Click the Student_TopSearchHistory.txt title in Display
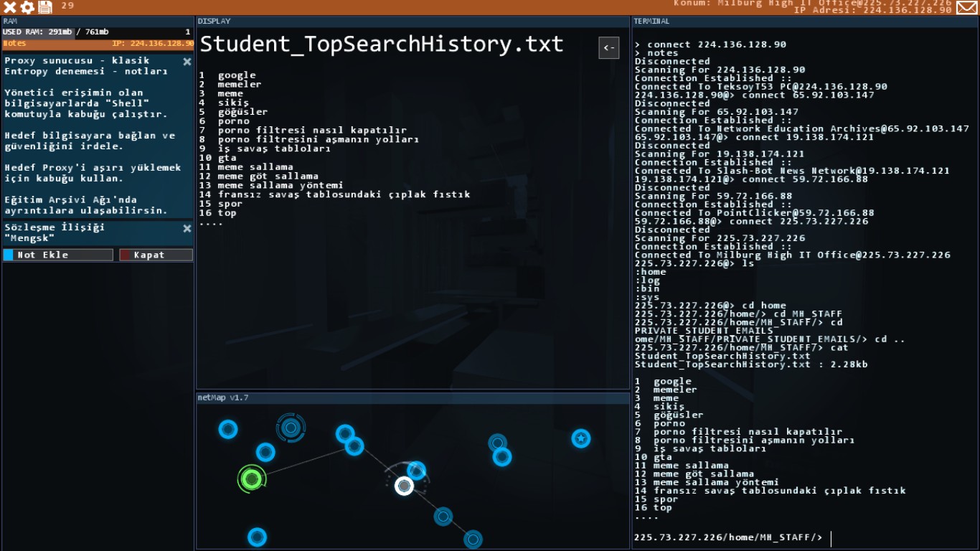980x551 pixels. click(381, 44)
